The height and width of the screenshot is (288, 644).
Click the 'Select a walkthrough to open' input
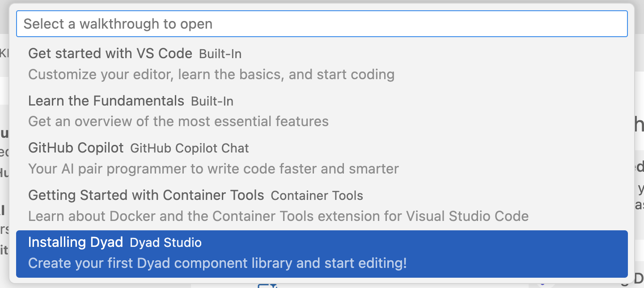tap(322, 24)
